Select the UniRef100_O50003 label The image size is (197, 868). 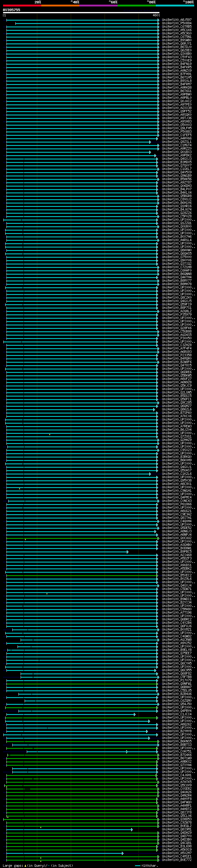coord(177,125)
